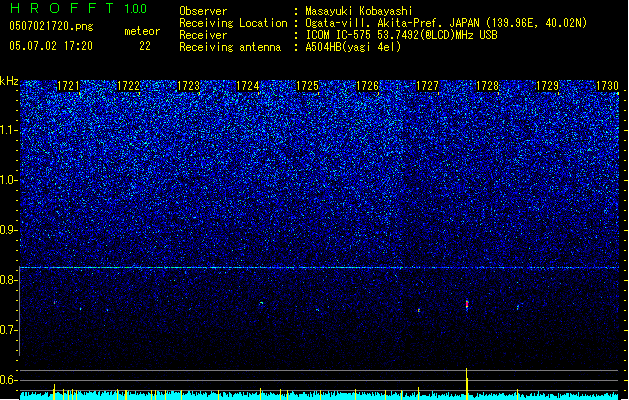Select the 0.6 kHz axis label
Image resolution: width=629 pixels, height=400 pixels.
pos(8,380)
